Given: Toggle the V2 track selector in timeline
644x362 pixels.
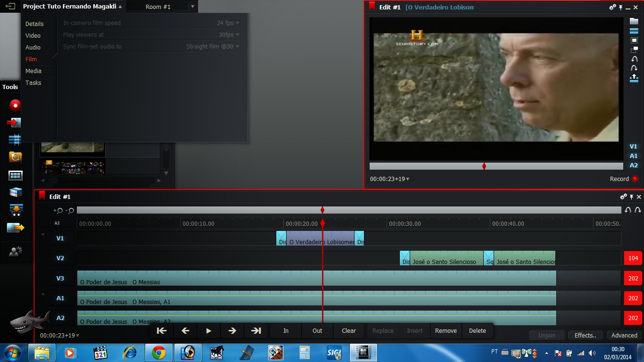Looking at the screenshot, I should tap(60, 258).
